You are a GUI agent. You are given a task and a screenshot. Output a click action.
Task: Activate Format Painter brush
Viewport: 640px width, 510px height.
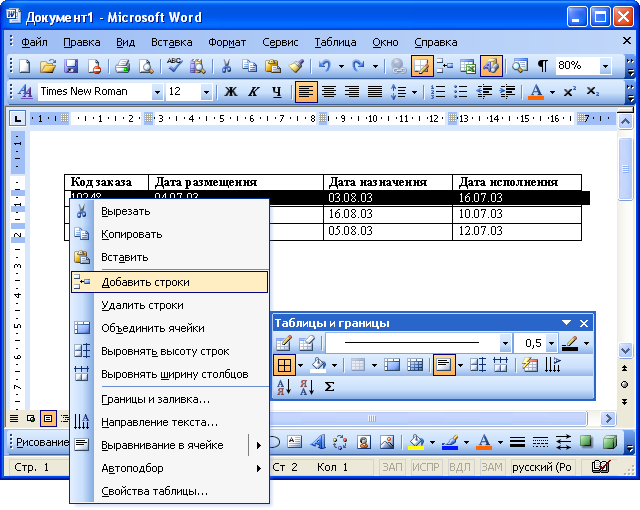296,66
